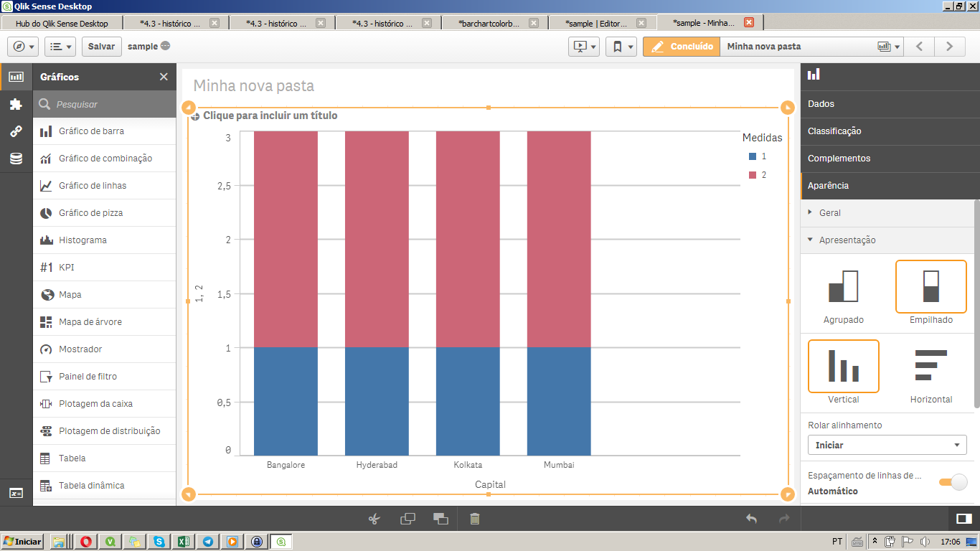Viewport: 980px width, 551px height.
Task: Copy the selected chart object
Action: [407, 519]
